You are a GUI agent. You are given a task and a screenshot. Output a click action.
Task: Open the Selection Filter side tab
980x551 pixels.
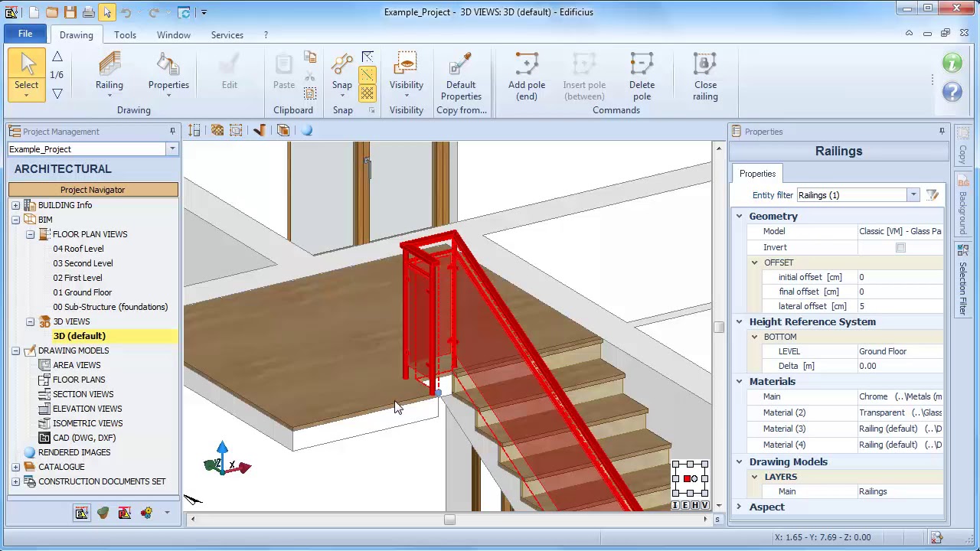[963, 282]
